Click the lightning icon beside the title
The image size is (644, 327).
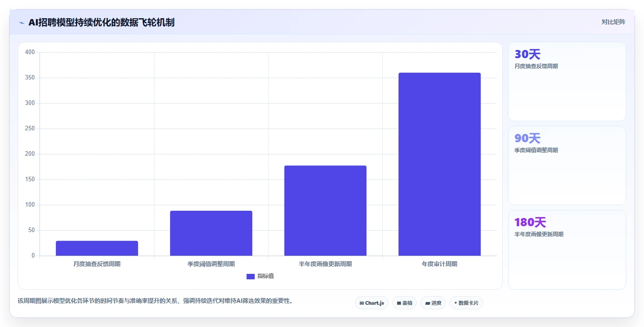click(x=21, y=23)
